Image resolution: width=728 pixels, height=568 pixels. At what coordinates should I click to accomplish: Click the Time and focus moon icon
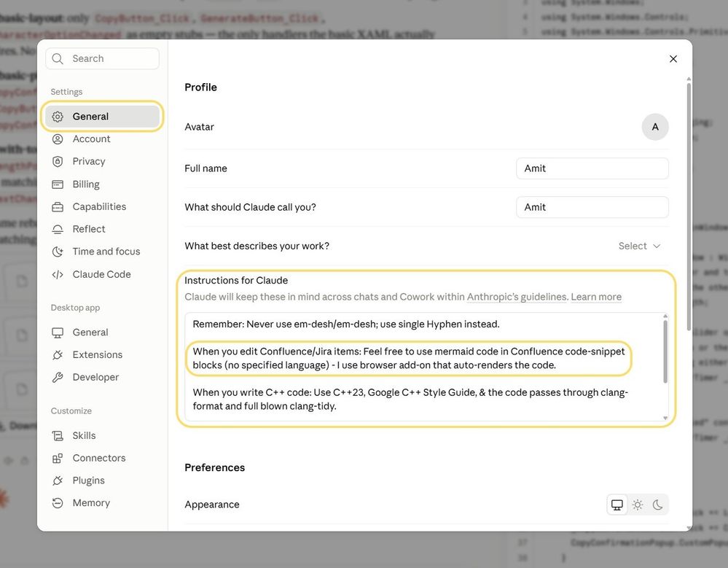pyautogui.click(x=58, y=252)
